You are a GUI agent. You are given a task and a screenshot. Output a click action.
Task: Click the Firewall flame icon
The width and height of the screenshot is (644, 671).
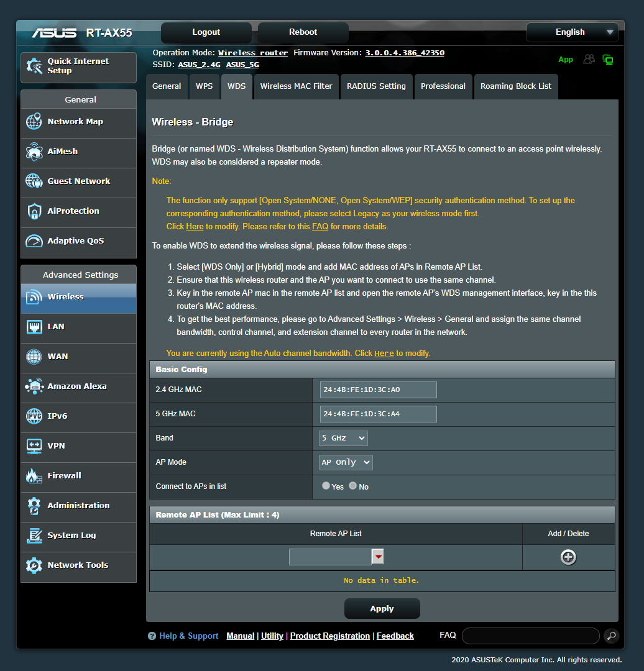click(x=34, y=476)
